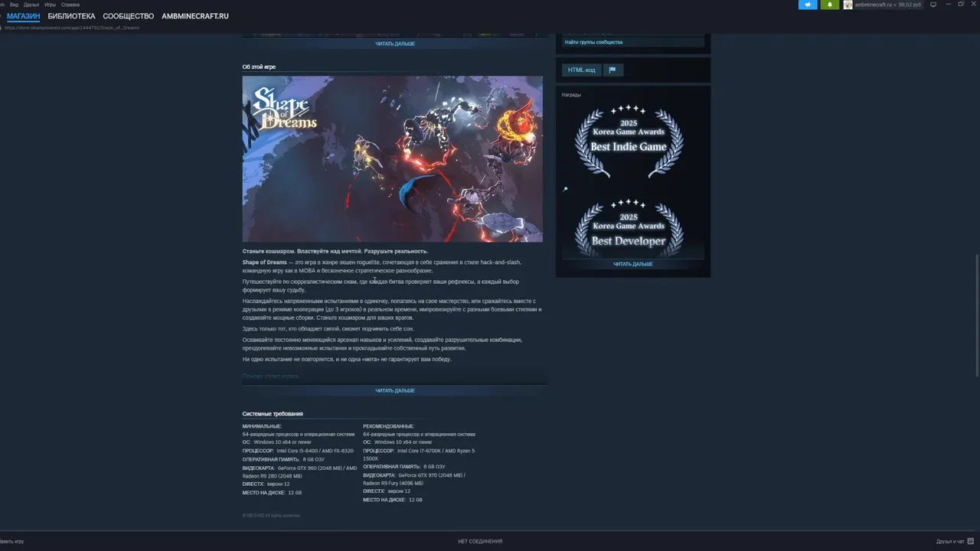Click the Best Indie Game award badge
980x551 pixels.
point(629,141)
